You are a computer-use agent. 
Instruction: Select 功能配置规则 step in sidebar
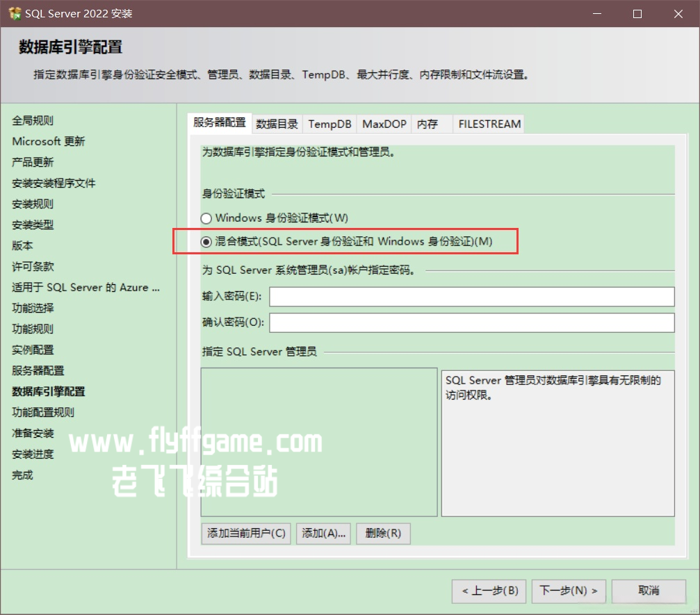click(x=43, y=413)
